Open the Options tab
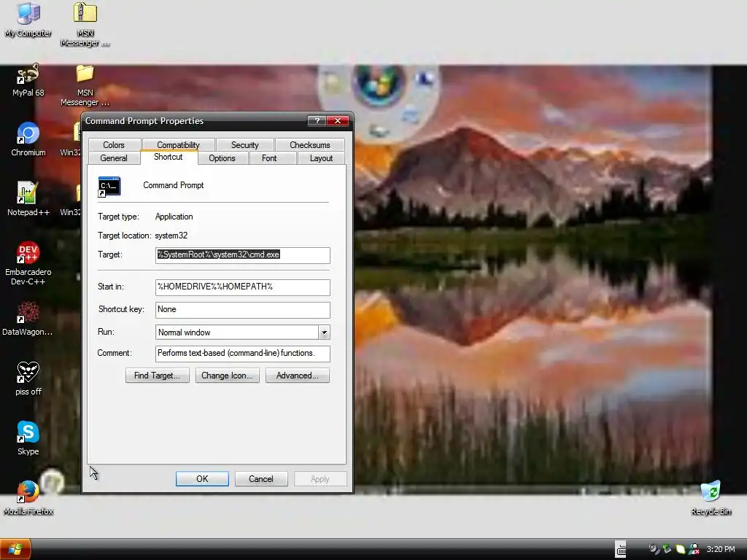 click(x=222, y=158)
